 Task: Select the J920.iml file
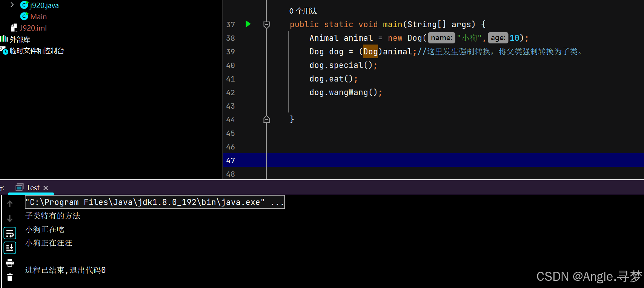pyautogui.click(x=33, y=28)
